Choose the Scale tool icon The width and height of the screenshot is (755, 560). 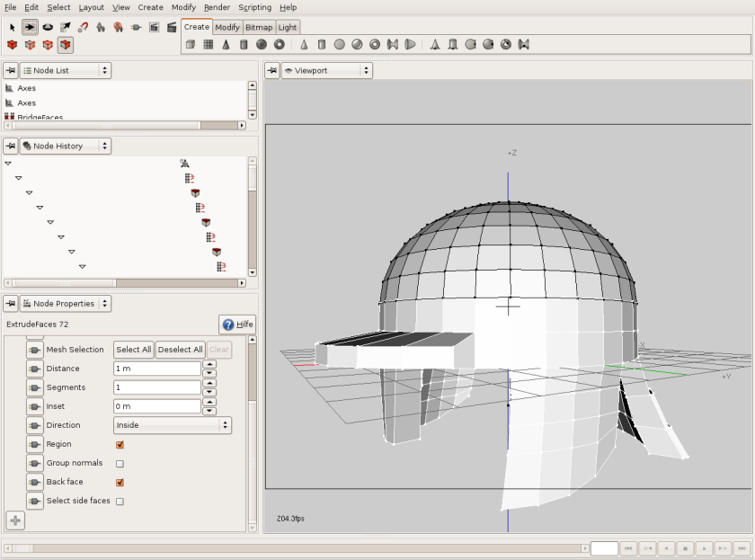tap(66, 28)
